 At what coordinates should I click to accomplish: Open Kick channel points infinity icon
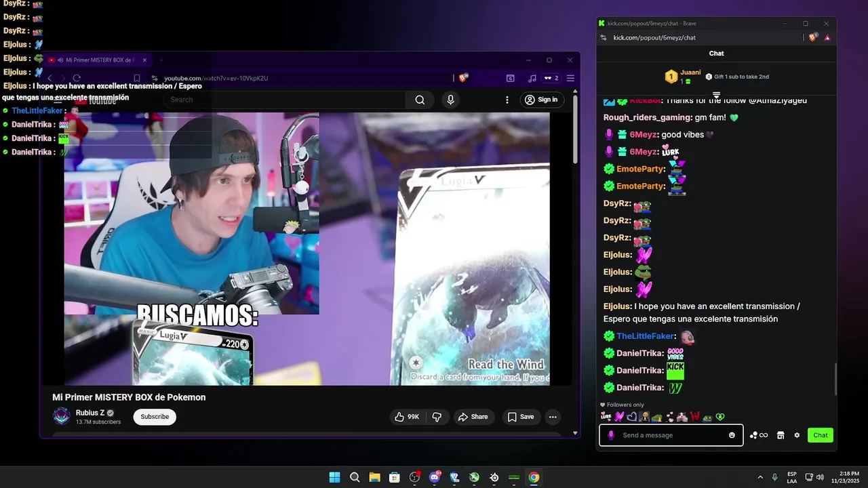pos(759,435)
